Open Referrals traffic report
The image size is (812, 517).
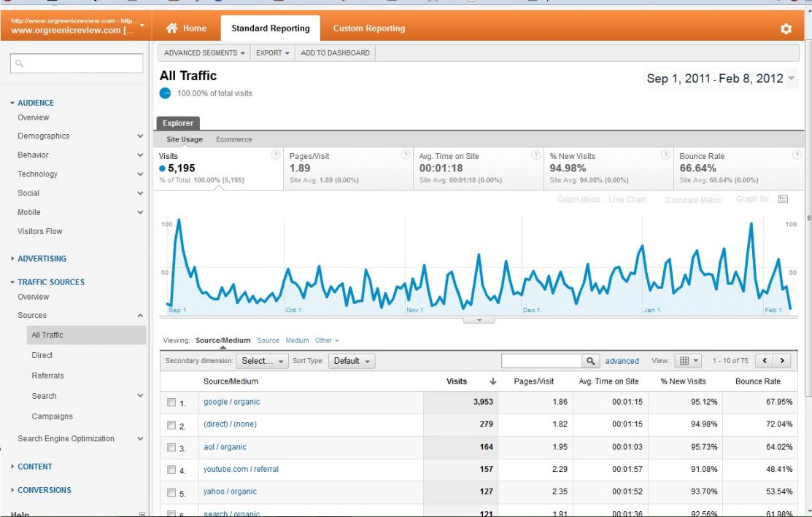47,376
